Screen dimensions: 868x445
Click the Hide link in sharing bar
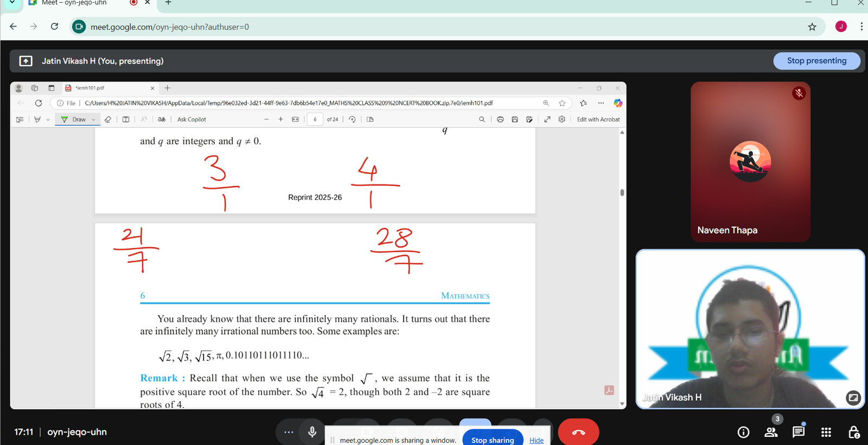(536, 440)
